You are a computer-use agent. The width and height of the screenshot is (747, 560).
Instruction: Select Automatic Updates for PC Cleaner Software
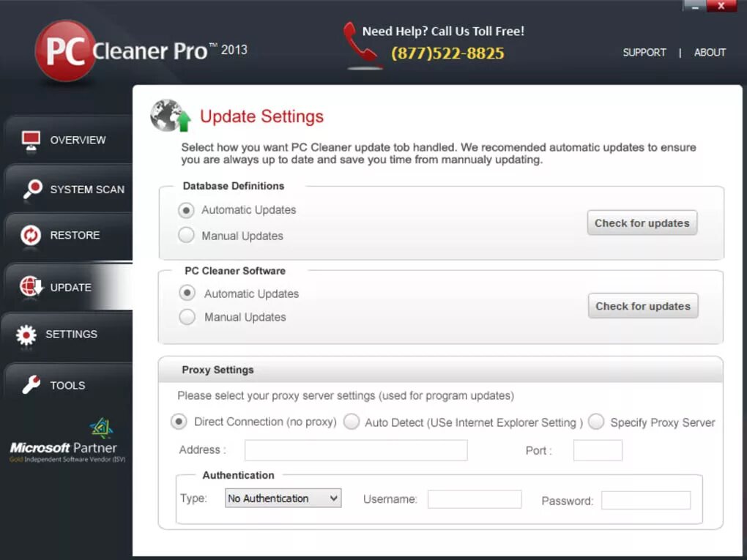(x=187, y=292)
